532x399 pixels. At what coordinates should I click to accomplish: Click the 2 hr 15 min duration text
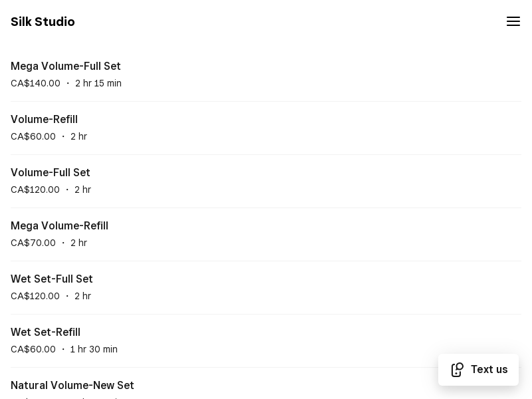coord(98,84)
